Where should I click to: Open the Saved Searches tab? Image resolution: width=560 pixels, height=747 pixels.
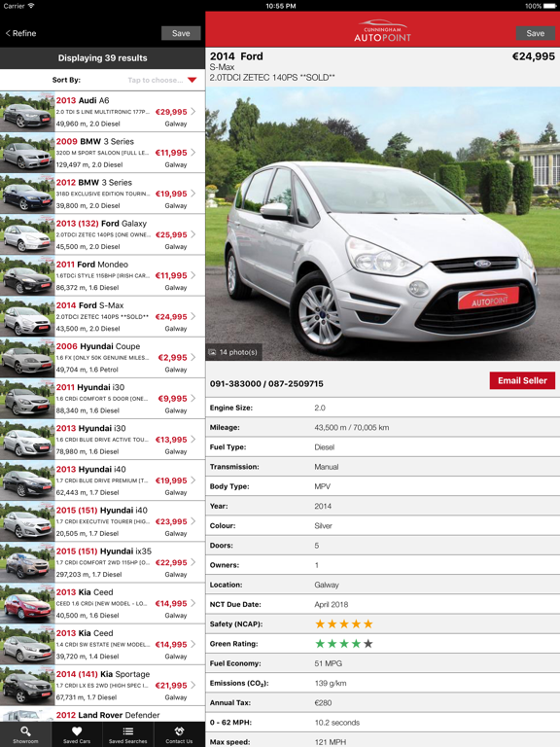click(127, 734)
